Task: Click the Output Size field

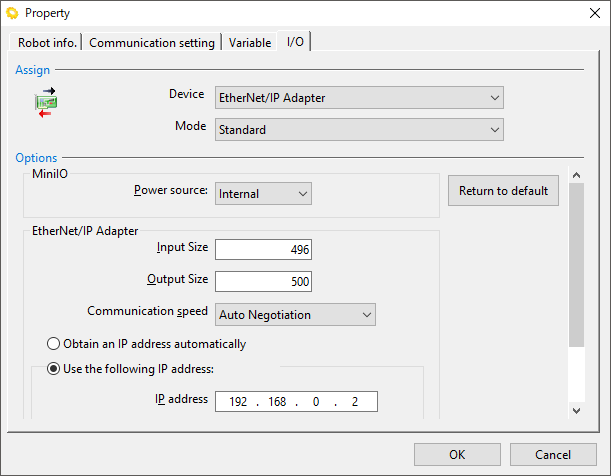Action: coord(264,282)
